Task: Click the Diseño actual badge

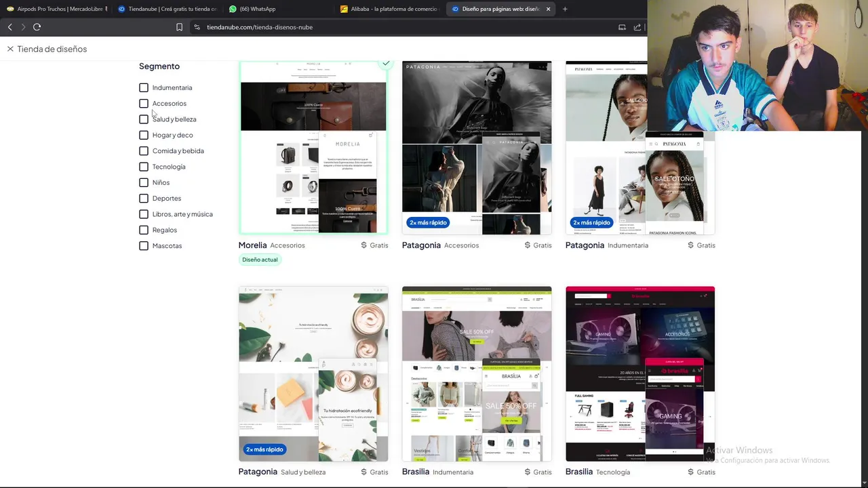Action: [x=260, y=260]
